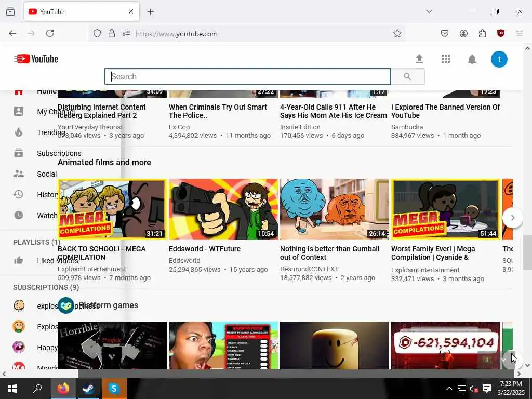Open the upload video icon

click(419, 59)
